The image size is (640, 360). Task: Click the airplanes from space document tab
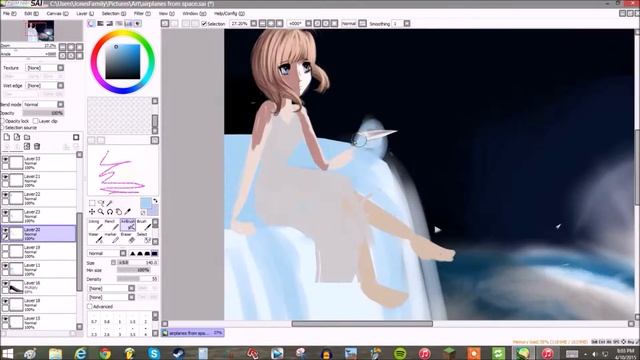click(x=193, y=333)
